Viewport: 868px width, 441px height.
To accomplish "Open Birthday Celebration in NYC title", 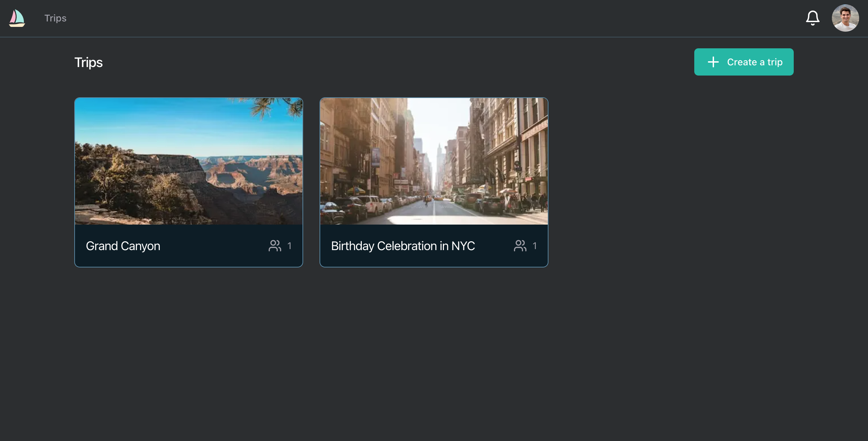I will tap(403, 246).
